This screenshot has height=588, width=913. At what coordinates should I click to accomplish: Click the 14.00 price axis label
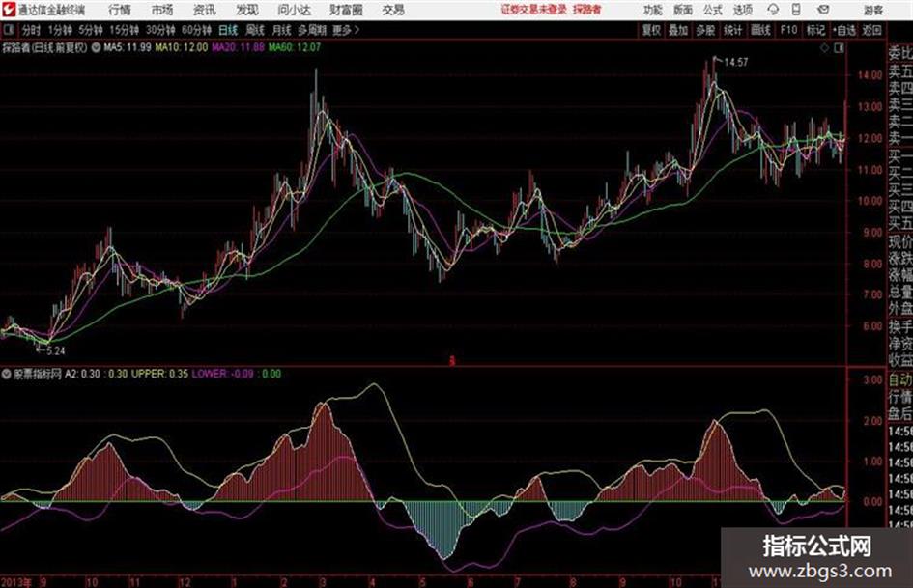click(x=870, y=75)
